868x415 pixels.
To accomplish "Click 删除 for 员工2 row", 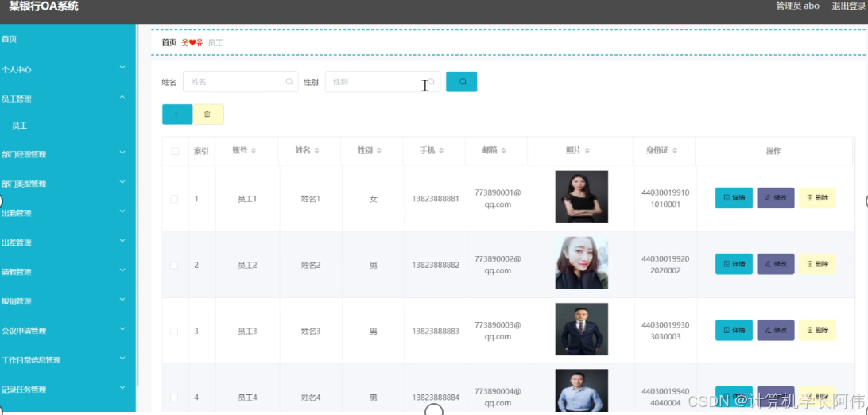I will click(x=817, y=264).
